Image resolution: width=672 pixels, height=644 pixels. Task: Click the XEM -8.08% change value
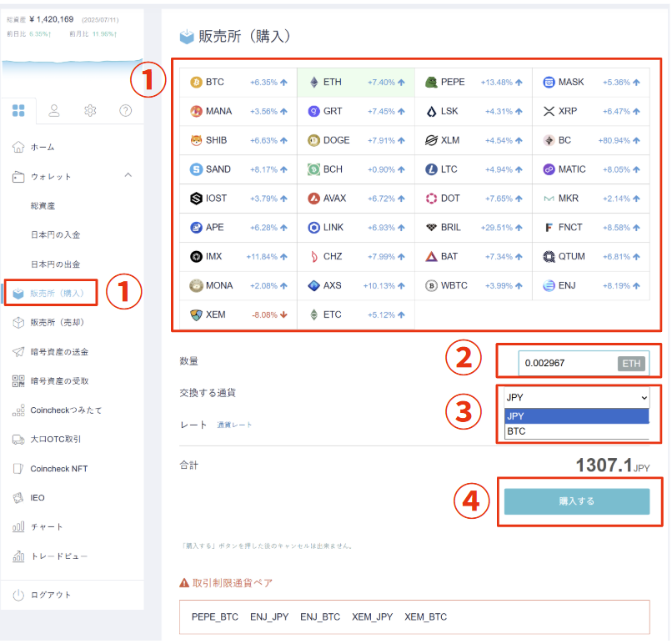(264, 315)
